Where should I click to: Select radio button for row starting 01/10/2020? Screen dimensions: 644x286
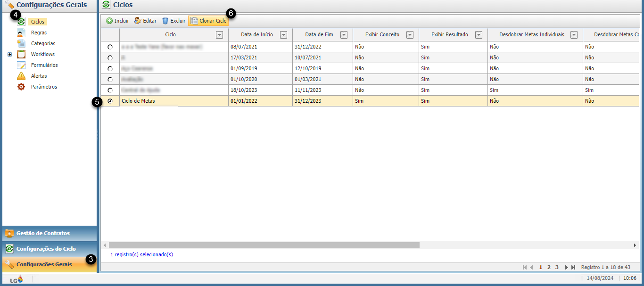[x=110, y=80]
